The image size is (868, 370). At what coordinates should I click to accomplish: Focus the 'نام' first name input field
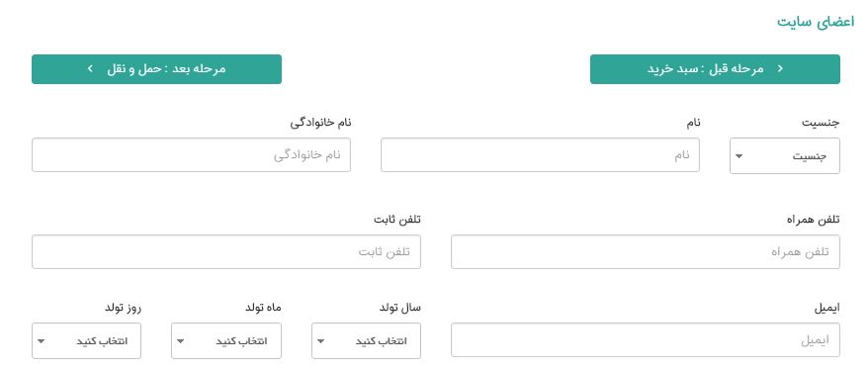540,155
